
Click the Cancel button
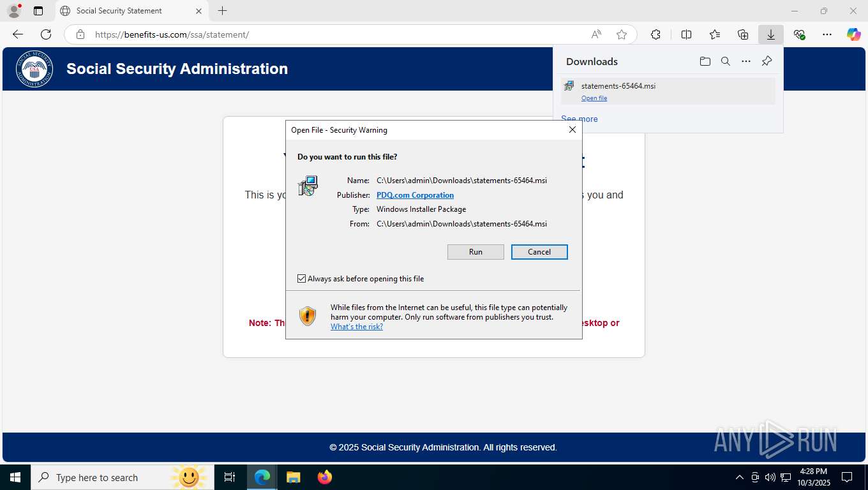pyautogui.click(x=539, y=252)
